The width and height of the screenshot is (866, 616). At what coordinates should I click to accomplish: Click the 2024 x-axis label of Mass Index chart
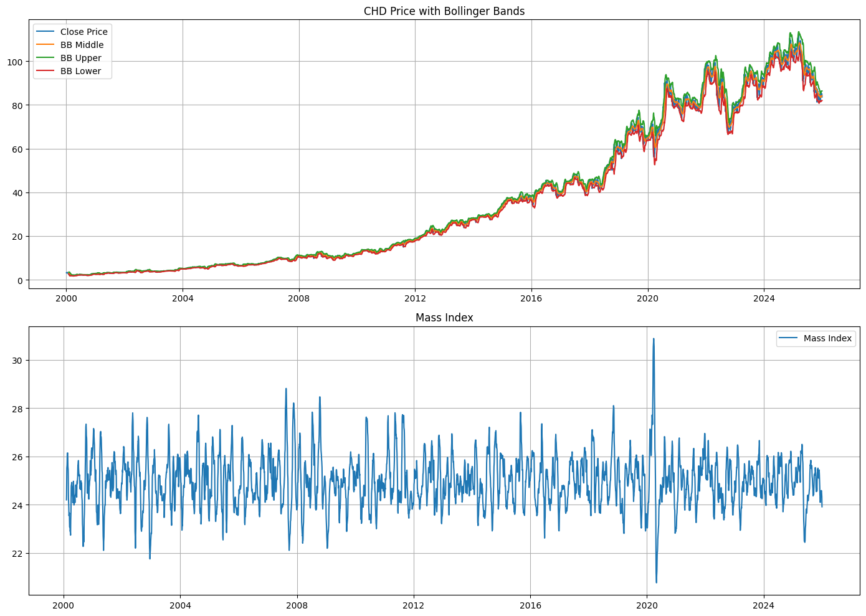[764, 605]
